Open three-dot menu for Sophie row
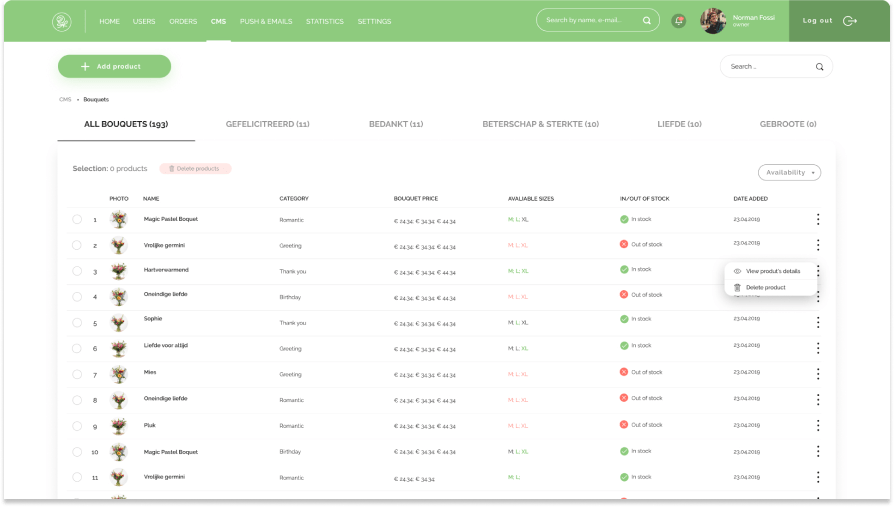This screenshot has width=894, height=507. point(818,322)
